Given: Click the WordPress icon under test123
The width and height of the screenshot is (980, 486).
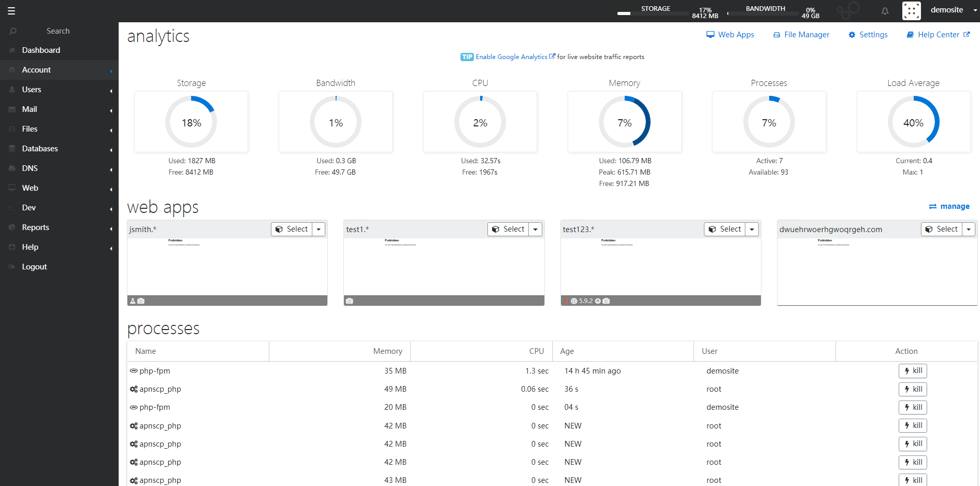Looking at the screenshot, I should 574,301.
